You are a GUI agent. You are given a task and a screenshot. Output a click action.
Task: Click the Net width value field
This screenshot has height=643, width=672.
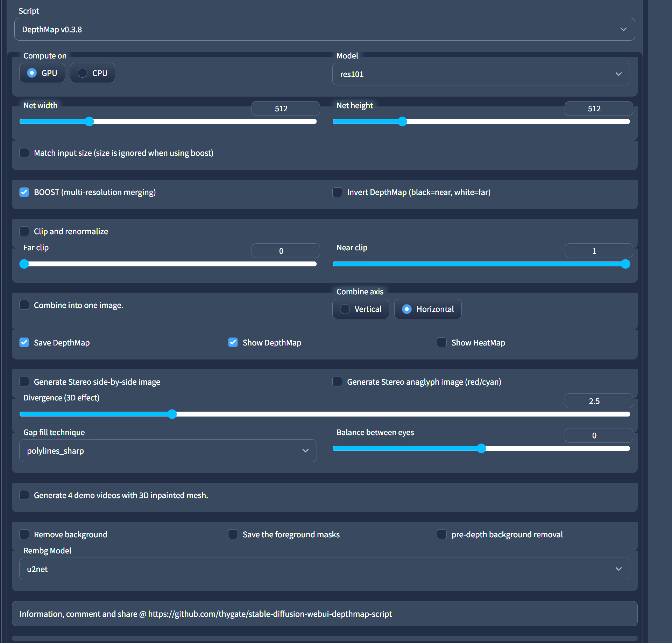point(285,109)
